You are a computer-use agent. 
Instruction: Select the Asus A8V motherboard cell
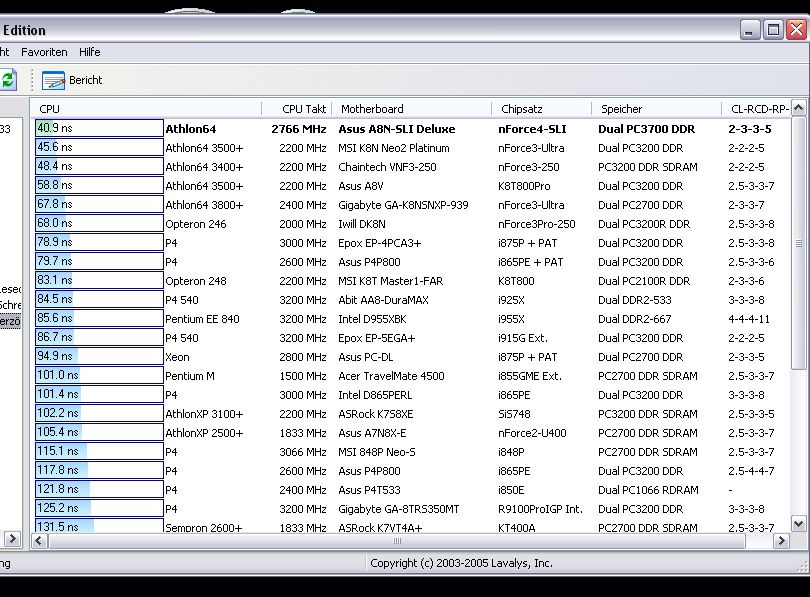click(361, 186)
